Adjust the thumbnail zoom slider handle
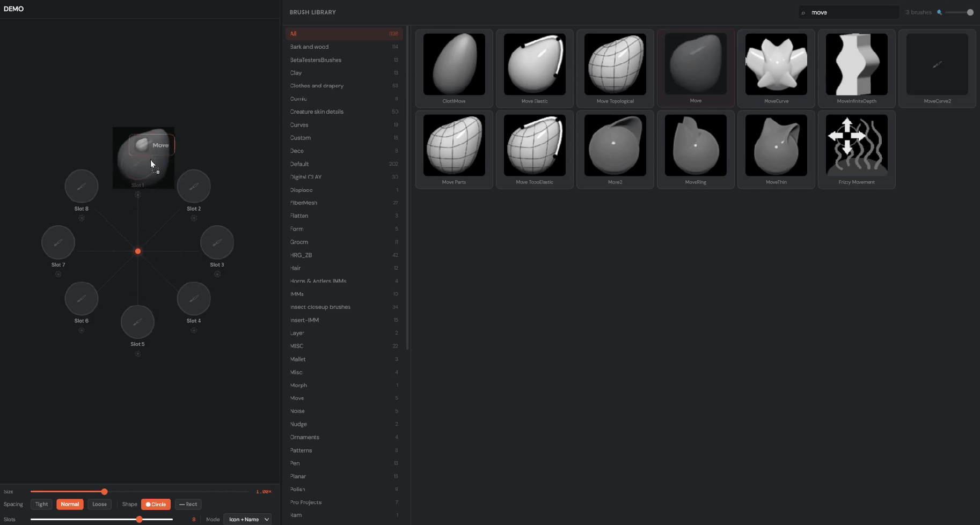This screenshot has height=525, width=980. [970, 12]
